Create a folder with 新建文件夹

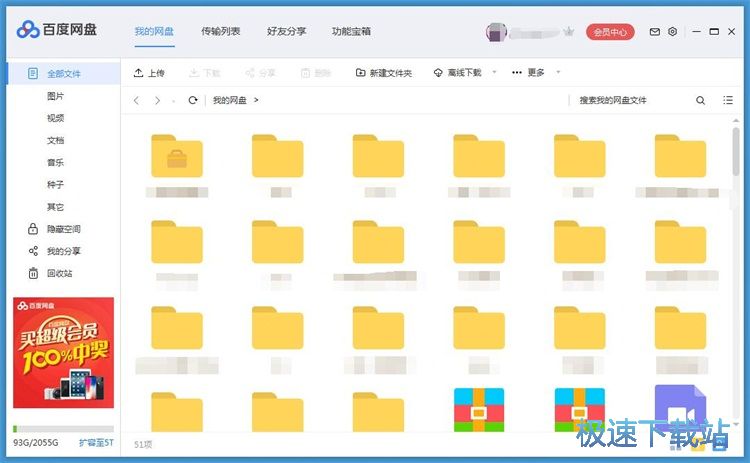384,73
